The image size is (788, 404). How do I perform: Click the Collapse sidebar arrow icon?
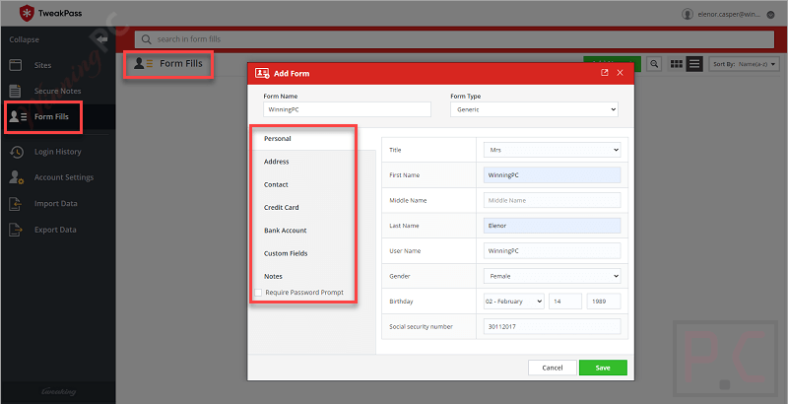pos(102,39)
